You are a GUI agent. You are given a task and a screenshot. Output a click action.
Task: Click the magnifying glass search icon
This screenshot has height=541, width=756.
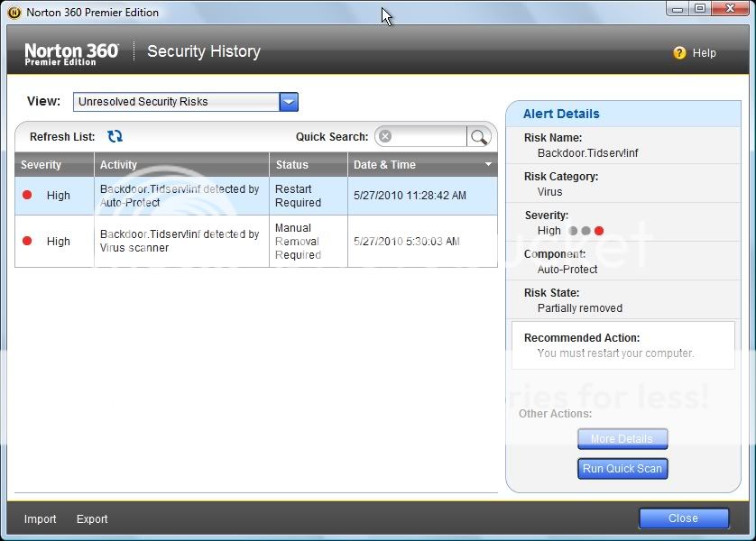click(479, 136)
